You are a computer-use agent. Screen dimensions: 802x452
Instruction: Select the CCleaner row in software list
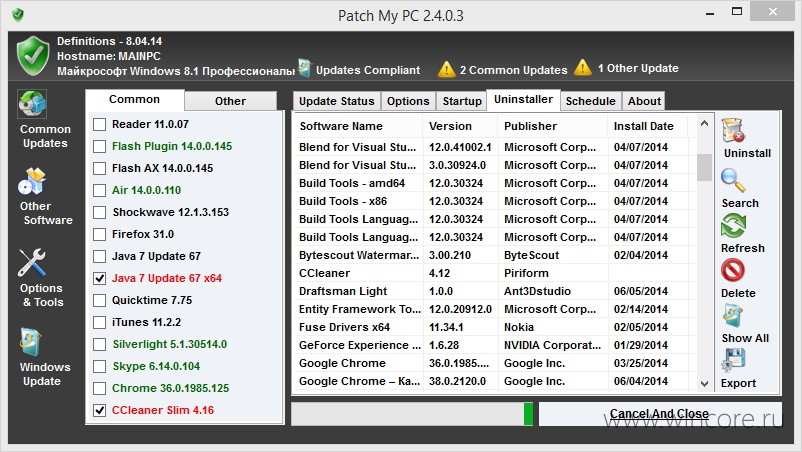[x=495, y=273]
